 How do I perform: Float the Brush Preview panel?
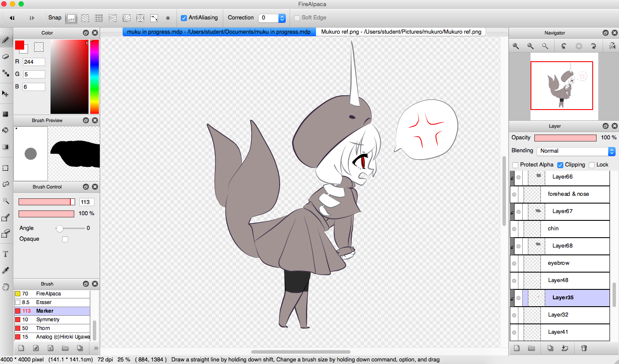(x=86, y=120)
